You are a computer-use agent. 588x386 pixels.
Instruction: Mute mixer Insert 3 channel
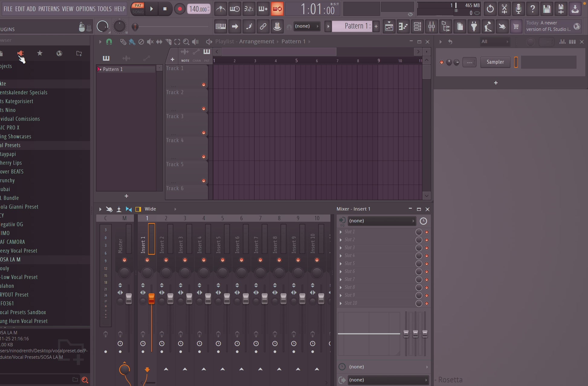(185, 260)
